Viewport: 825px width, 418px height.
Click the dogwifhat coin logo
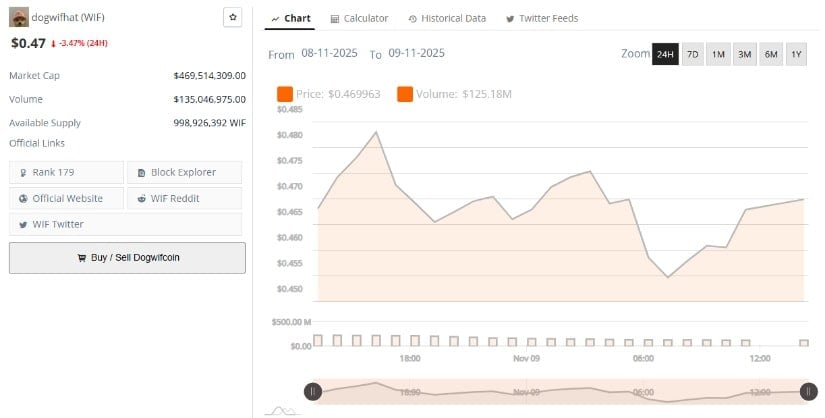pos(18,17)
